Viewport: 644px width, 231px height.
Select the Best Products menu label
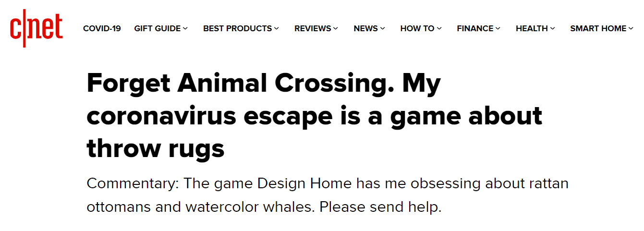point(237,28)
